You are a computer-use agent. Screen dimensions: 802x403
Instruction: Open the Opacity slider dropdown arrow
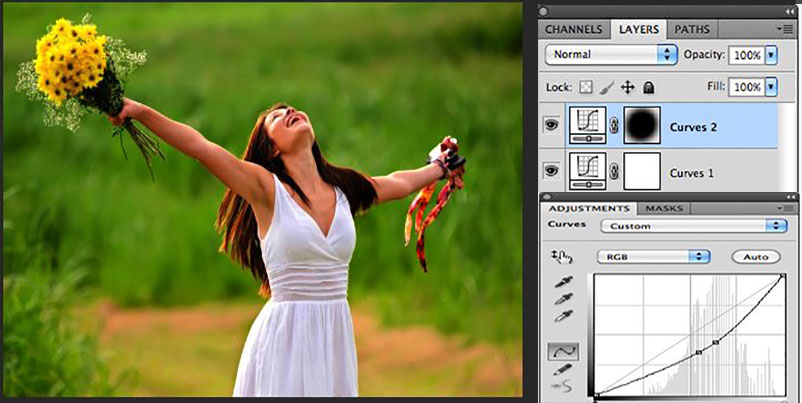(771, 55)
